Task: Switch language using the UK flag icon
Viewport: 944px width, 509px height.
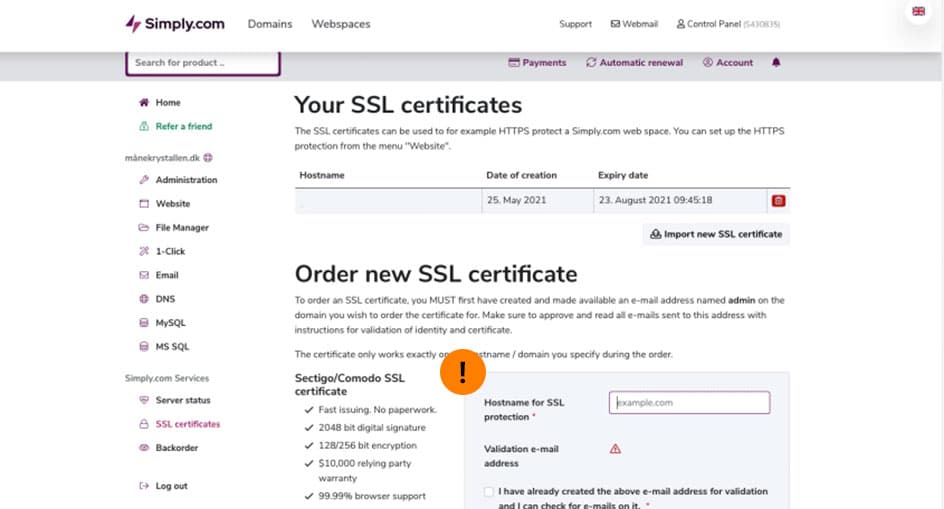Action: pos(919,11)
